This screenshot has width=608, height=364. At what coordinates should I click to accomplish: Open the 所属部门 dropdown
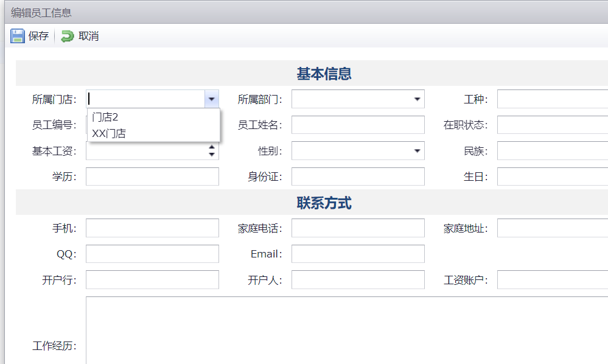[x=418, y=99]
